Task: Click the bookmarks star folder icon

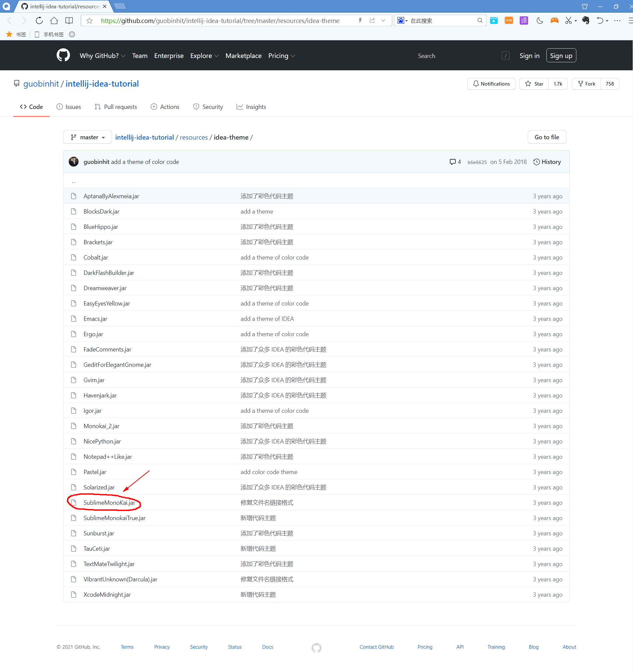Action: pyautogui.click(x=9, y=34)
